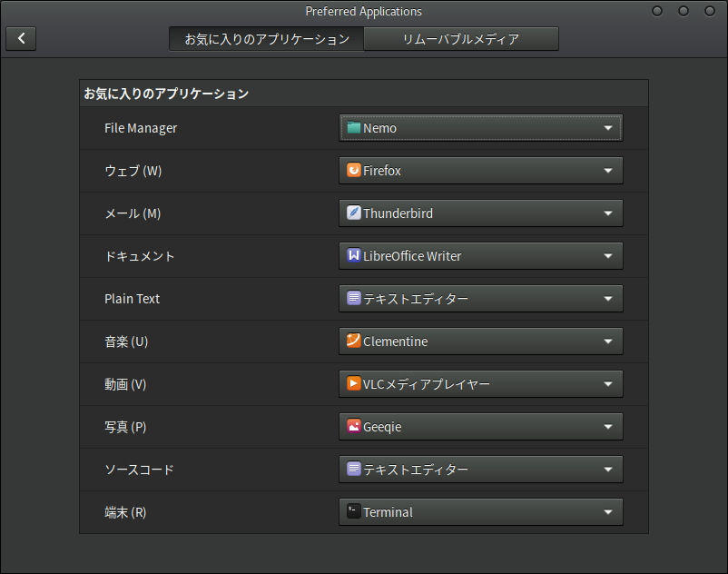
Task: Open the 動画 VLC dropdown arrow
Action: (608, 384)
